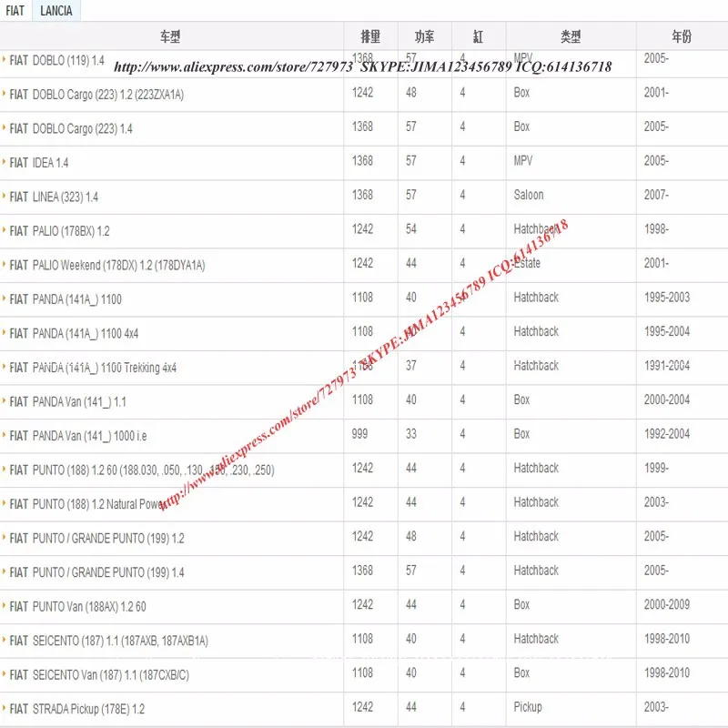Screen dimensions: 728x728
Task: Select FIAT PUNTO / GRANDE PUNTO (199) 1.4
Action: (97, 572)
